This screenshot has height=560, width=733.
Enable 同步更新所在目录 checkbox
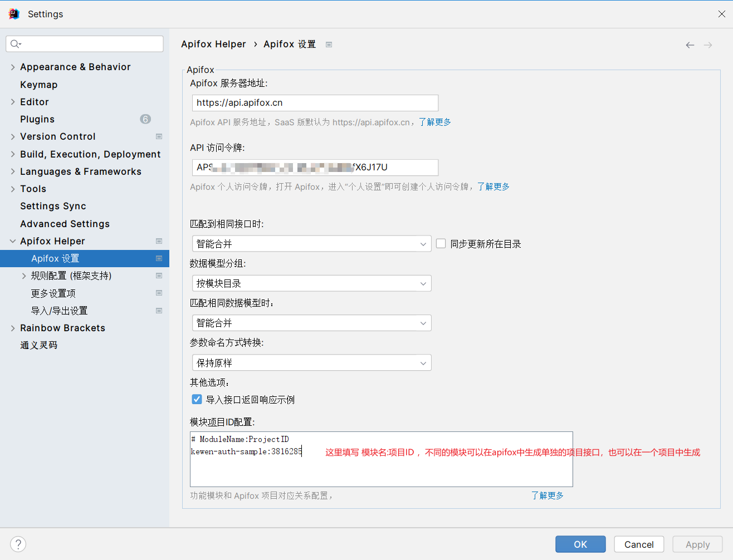coord(441,243)
